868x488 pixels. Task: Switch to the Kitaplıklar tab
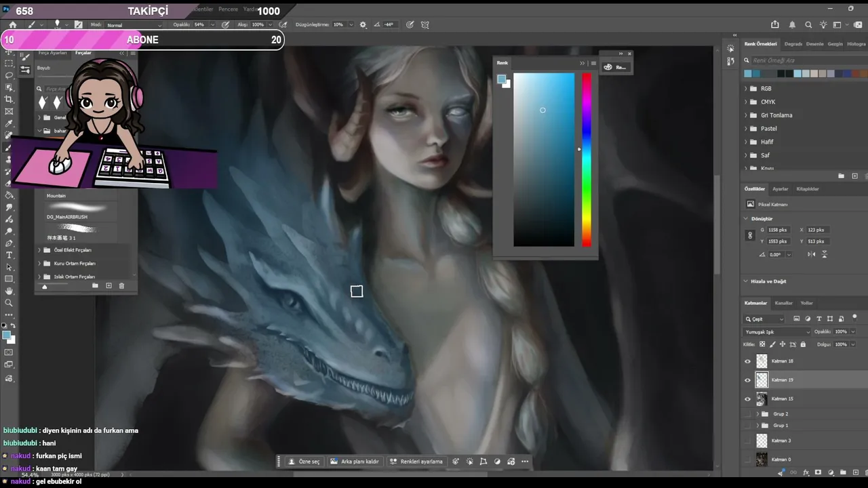click(x=808, y=189)
